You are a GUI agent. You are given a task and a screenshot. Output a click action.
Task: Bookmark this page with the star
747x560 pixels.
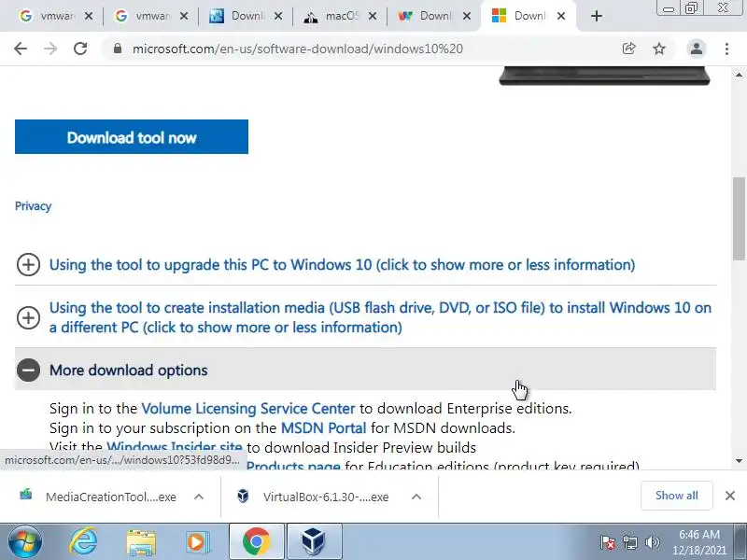[x=659, y=49]
